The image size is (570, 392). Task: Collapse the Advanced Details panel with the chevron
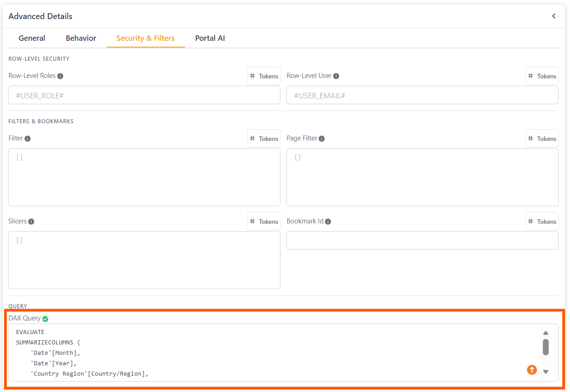pyautogui.click(x=553, y=15)
